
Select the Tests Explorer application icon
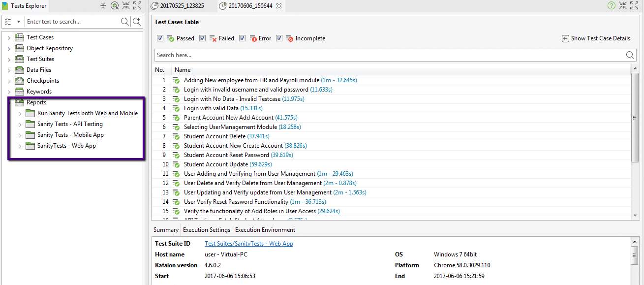coord(5,5)
